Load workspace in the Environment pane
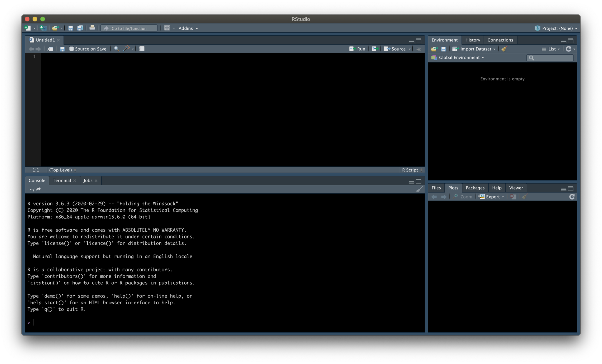 click(434, 49)
